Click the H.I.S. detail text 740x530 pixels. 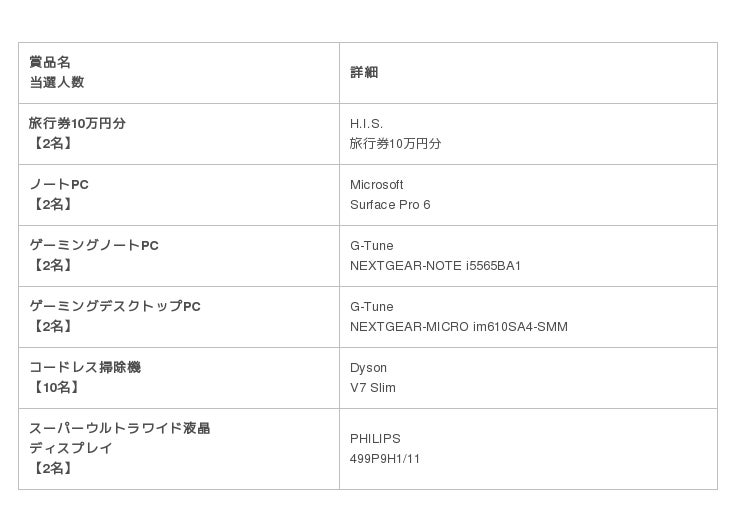(x=366, y=124)
